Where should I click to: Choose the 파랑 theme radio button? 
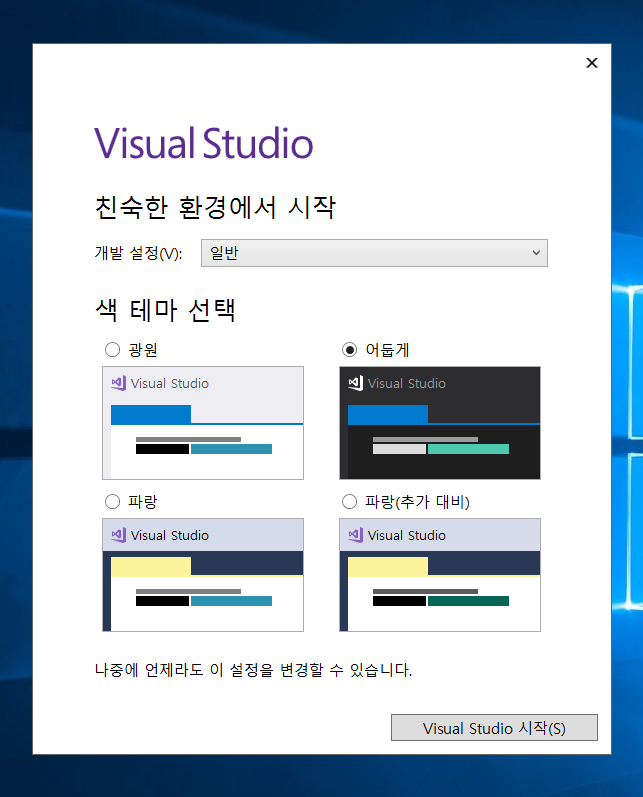pos(112,502)
